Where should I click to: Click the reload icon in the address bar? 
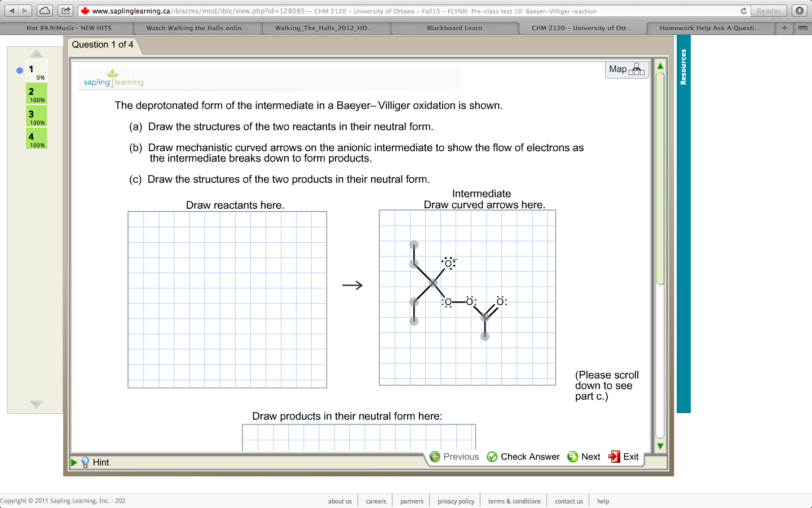pos(743,10)
